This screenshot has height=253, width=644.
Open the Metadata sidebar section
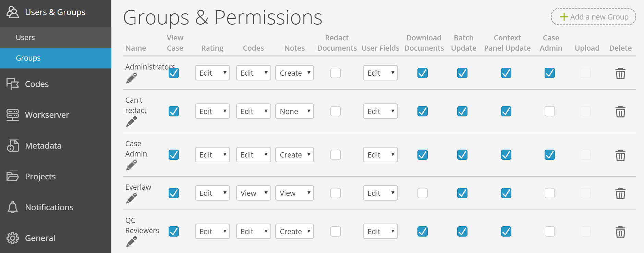56,146
